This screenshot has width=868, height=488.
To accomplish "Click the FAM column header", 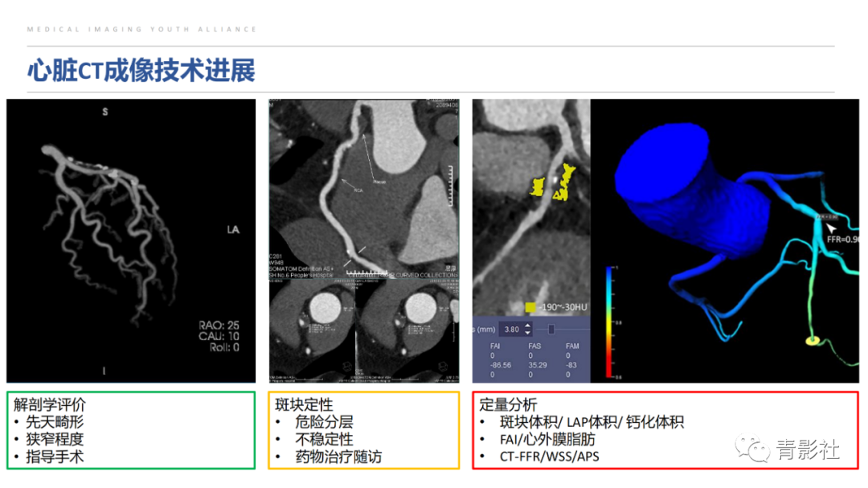I will pyautogui.click(x=572, y=346).
